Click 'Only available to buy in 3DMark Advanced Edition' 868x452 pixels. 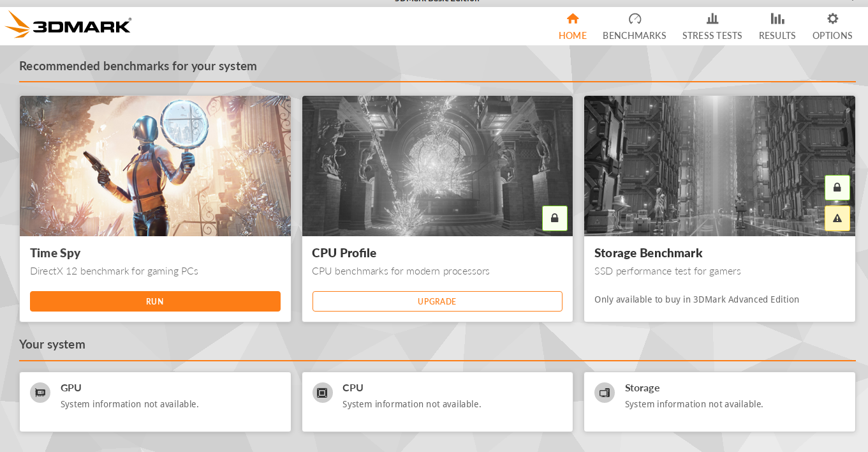(x=696, y=299)
